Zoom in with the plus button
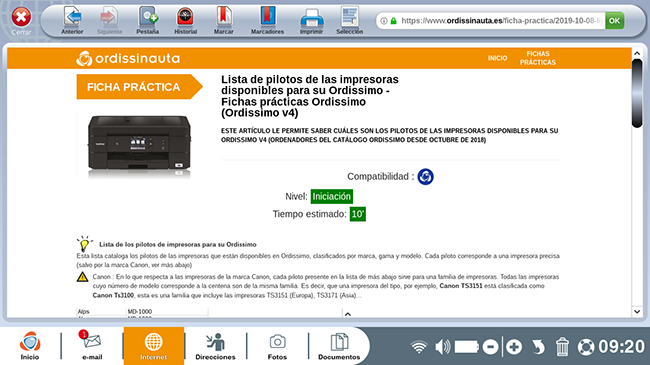650x365 pixels. (514, 347)
